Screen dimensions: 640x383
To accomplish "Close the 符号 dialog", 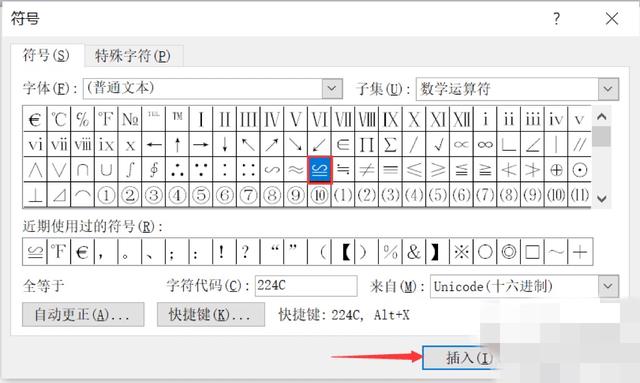I will tap(612, 19).
